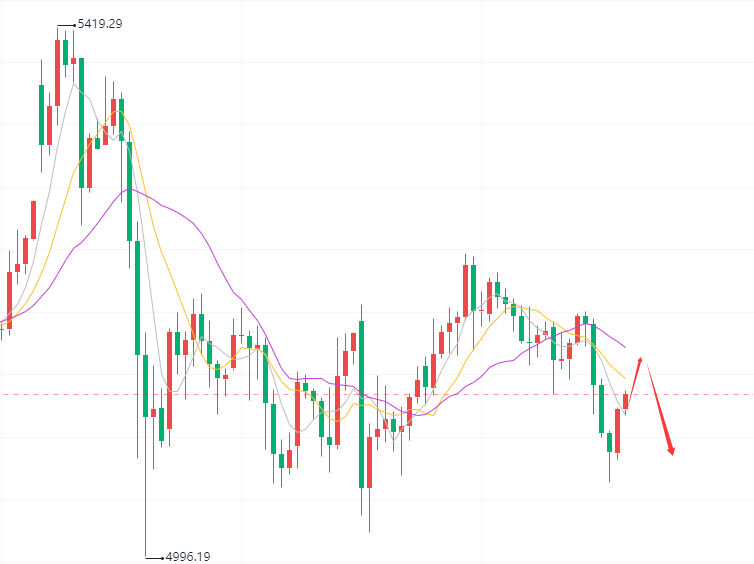This screenshot has height=564, width=754.
Task: Click the short horizontal tick beside 5419.29
Action: (x=68, y=23)
